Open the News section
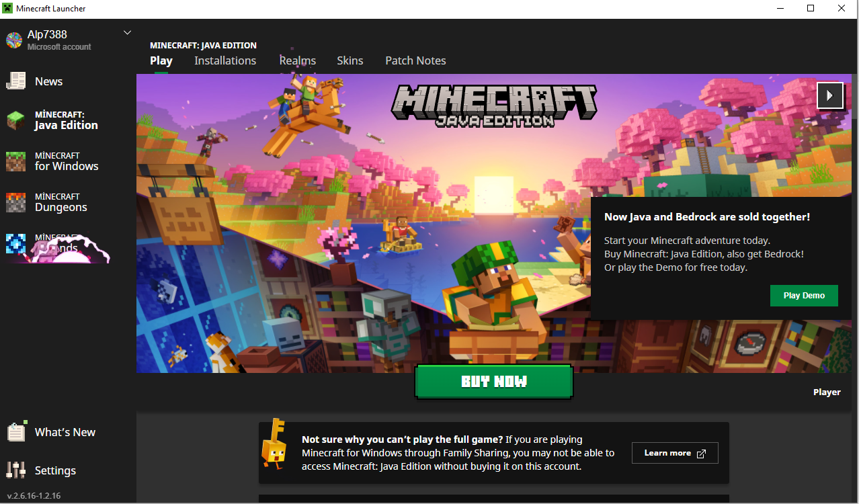The width and height of the screenshot is (859, 504). coord(34,81)
